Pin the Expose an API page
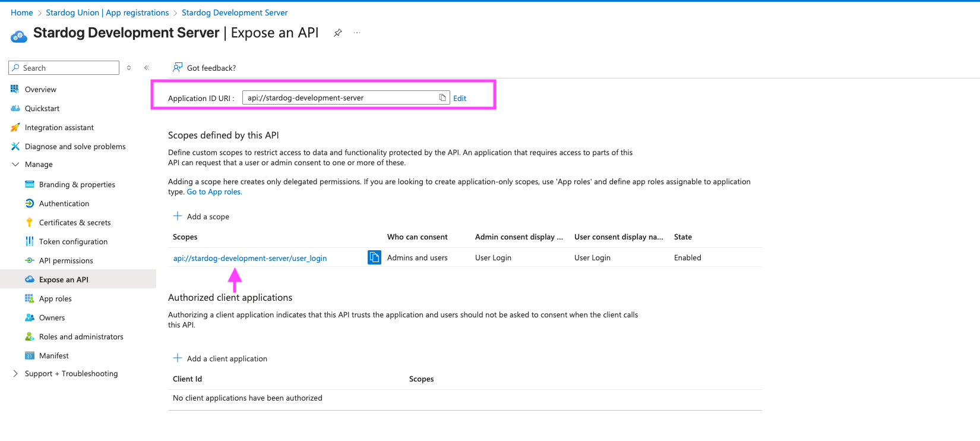Image resolution: width=980 pixels, height=441 pixels. 337,33
